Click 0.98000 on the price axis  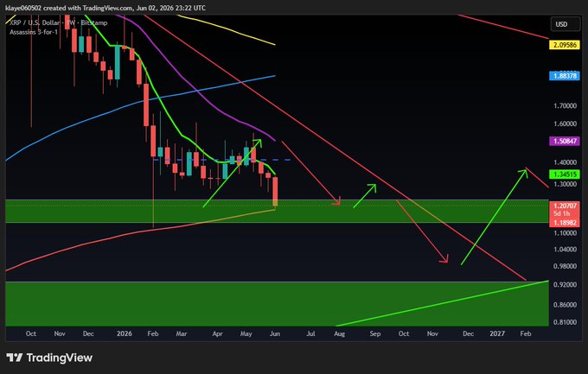tap(566, 266)
